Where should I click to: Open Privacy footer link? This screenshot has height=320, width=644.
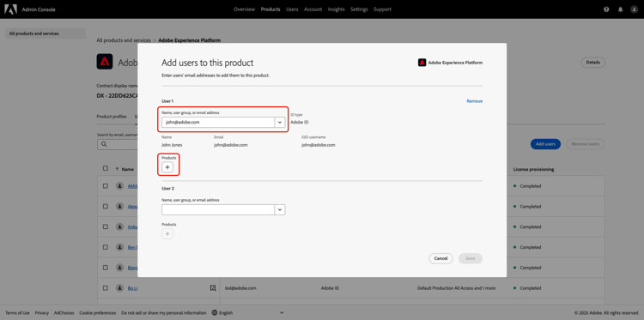pyautogui.click(x=42, y=312)
